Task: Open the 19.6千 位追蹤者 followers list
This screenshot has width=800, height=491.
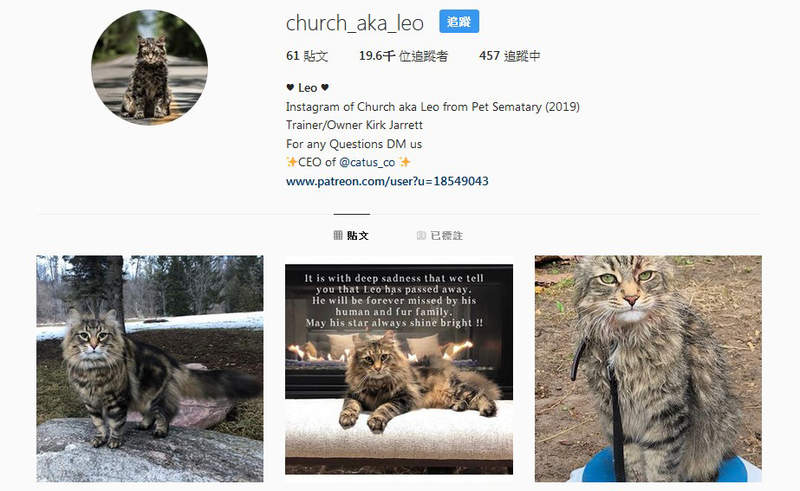Action: tap(403, 56)
